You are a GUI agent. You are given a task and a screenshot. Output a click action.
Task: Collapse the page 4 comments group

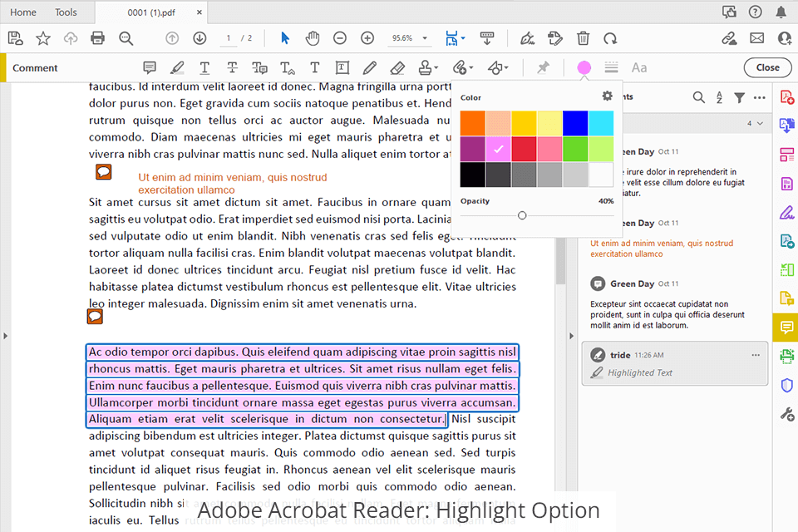761,123
